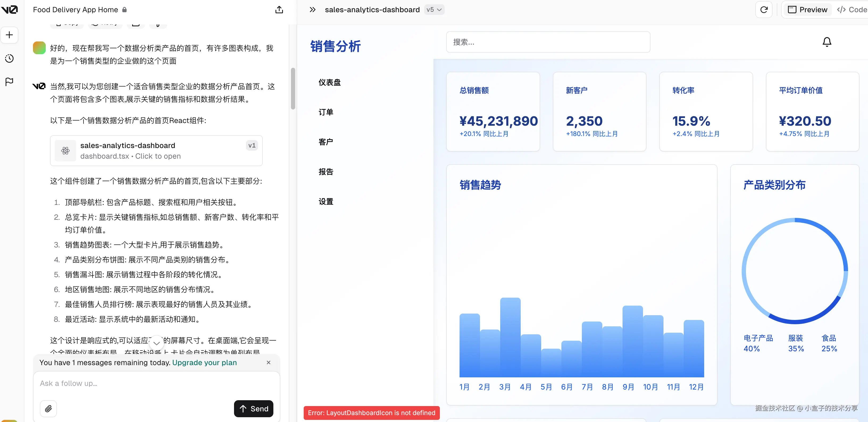Click the flag report icon in sidebar
Viewport: 868px width, 422px height.
click(x=9, y=82)
